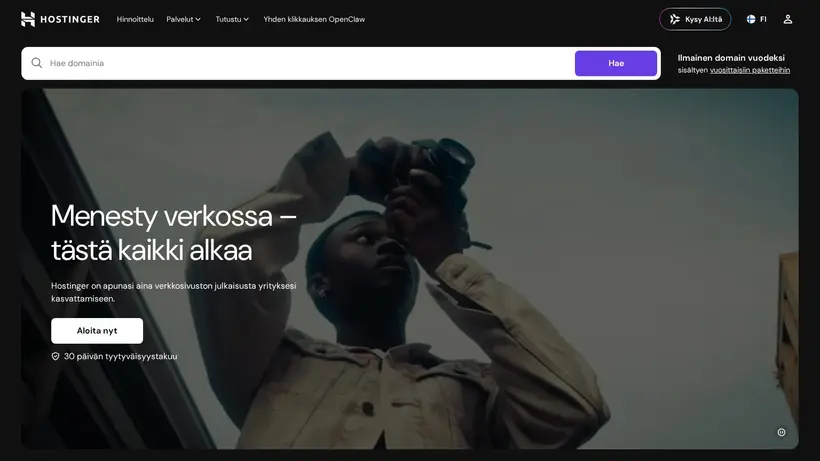Open the Hinnoittelu page
Viewport: 820px width, 461px height.
[135, 19]
